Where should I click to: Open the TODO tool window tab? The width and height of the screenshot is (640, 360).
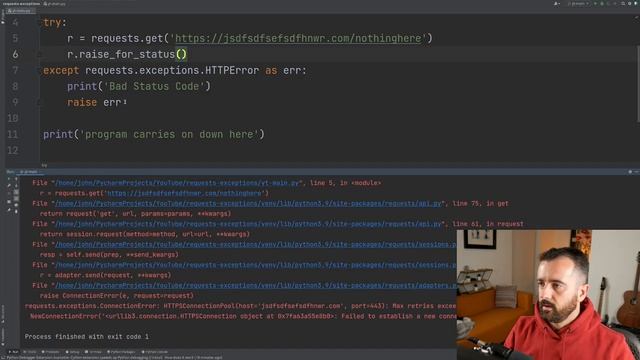29,351
